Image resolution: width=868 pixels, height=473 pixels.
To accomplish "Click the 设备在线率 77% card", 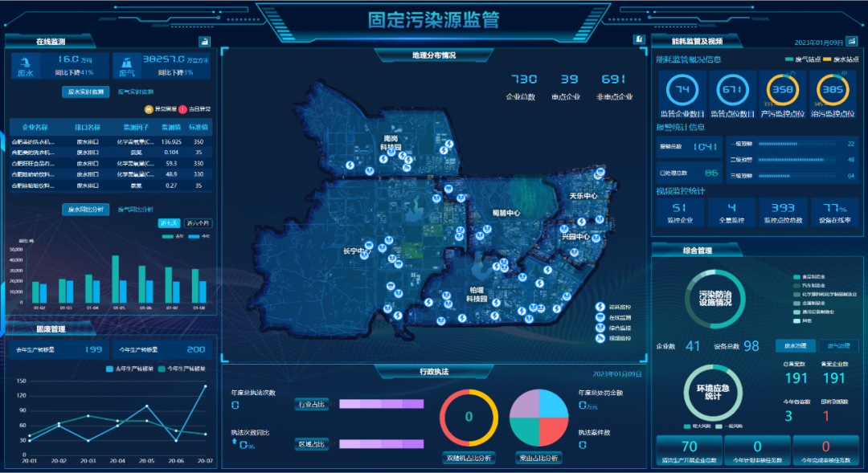I will [x=835, y=213].
